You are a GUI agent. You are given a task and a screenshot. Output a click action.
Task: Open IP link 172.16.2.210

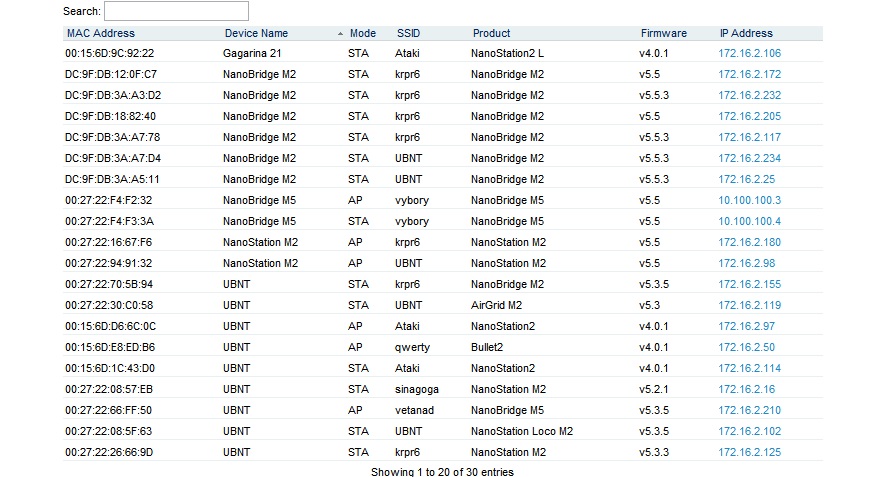click(749, 410)
